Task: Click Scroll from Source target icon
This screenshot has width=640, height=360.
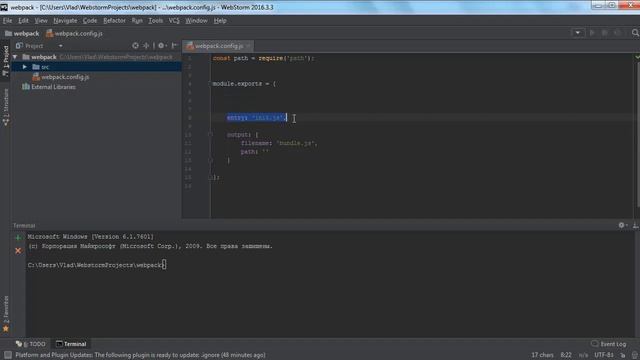Action: pyautogui.click(x=135, y=46)
